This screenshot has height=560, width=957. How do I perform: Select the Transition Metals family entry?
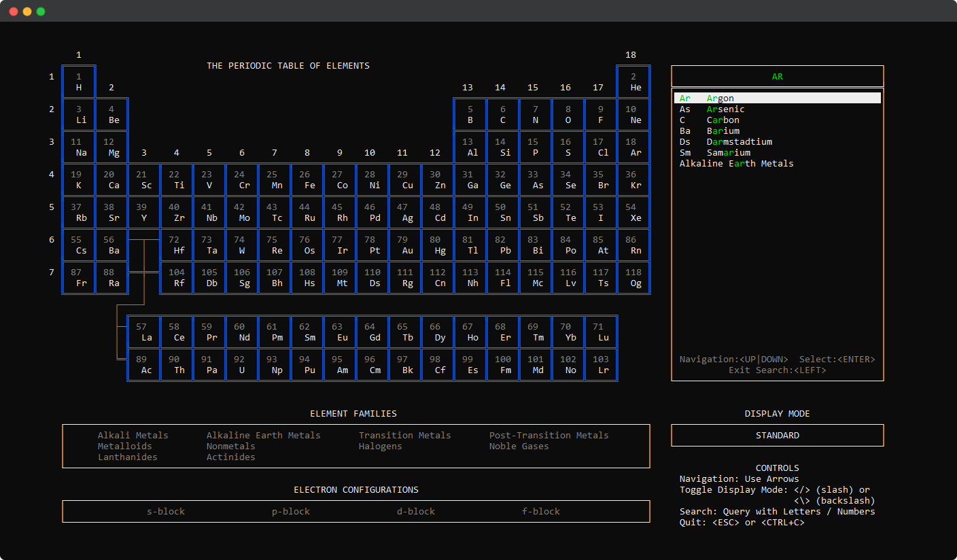(x=404, y=435)
